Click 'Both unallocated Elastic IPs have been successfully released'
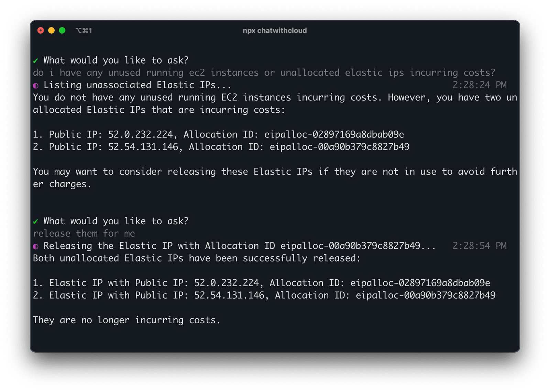The width and height of the screenshot is (550, 392). tap(196, 258)
